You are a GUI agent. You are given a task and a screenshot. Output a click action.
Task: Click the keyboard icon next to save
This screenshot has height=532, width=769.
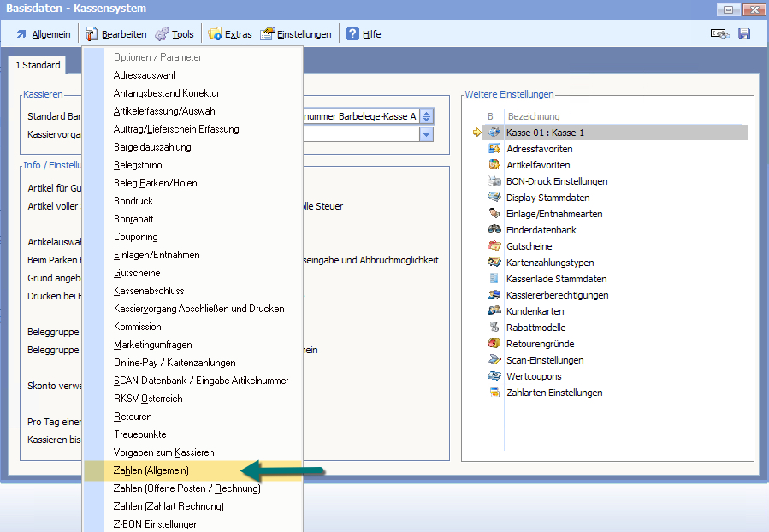pyautogui.click(x=719, y=34)
